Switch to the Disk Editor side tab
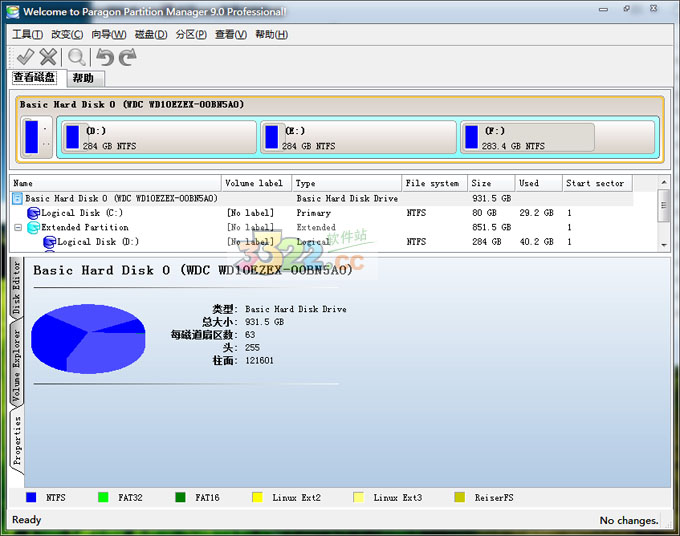The image size is (680, 536). 16,288
